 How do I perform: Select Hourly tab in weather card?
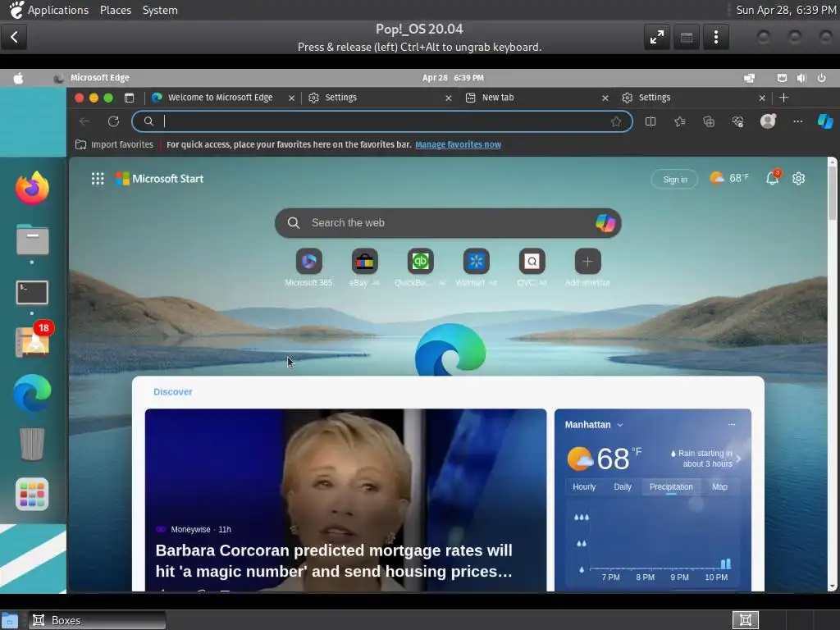584,487
